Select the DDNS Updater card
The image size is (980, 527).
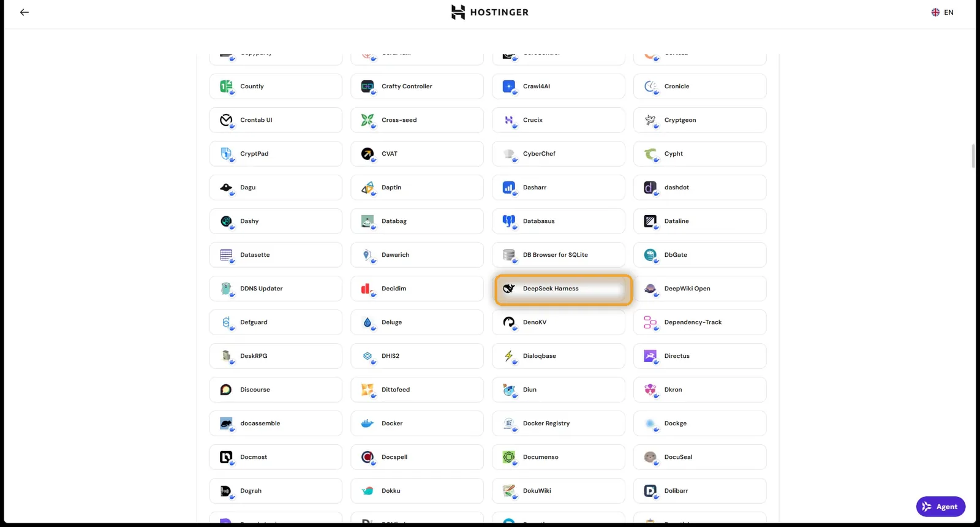click(276, 289)
